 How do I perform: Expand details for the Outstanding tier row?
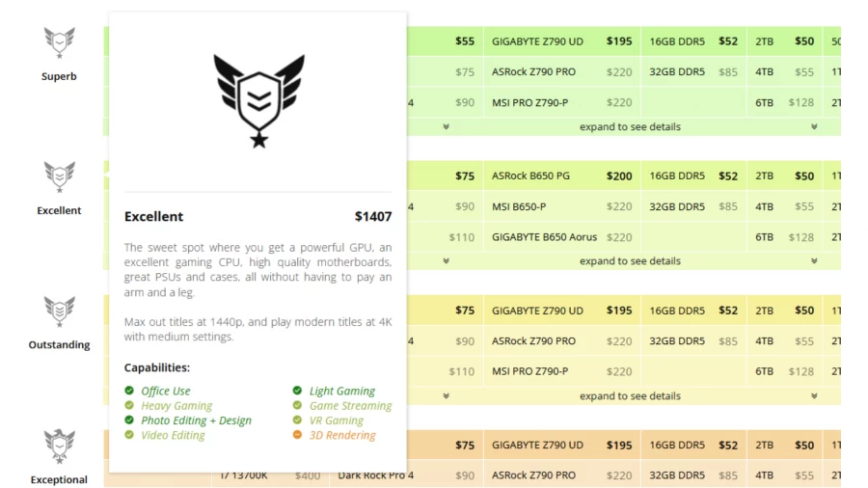tap(629, 395)
